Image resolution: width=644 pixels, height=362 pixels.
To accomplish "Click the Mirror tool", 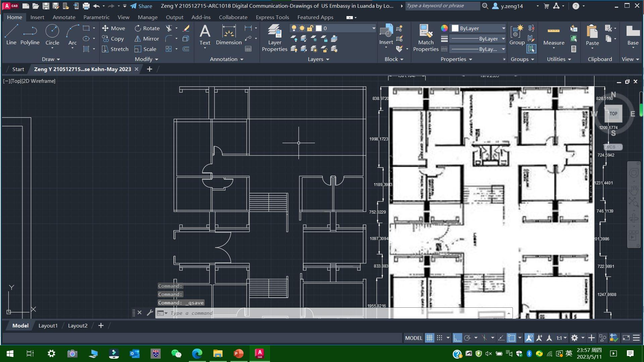I will tap(147, 39).
